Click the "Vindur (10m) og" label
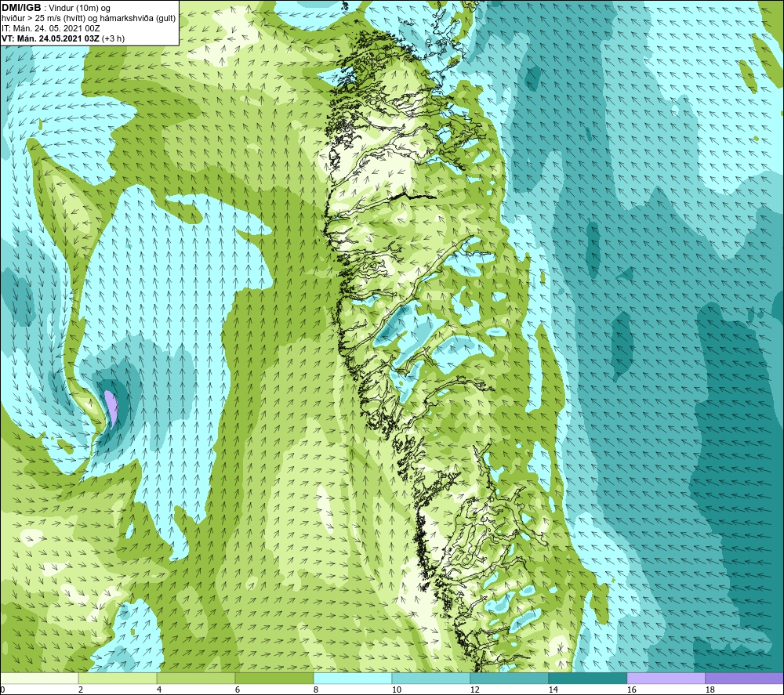The width and height of the screenshot is (784, 695). tap(80, 9)
